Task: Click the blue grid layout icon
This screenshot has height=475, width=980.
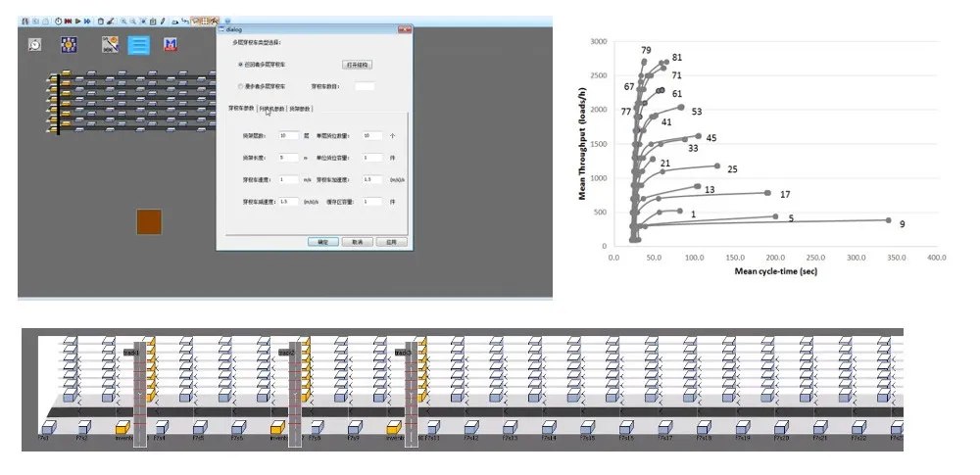Action: (69, 44)
